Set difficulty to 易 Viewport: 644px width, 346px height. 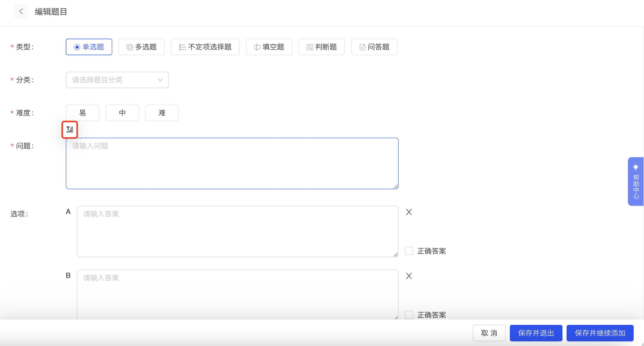pyautogui.click(x=83, y=113)
